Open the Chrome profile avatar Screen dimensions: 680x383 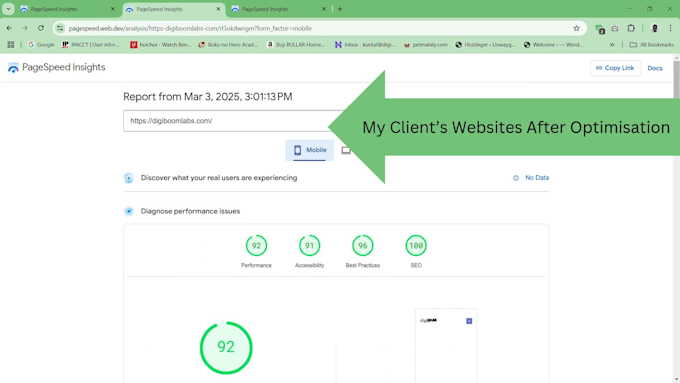click(655, 28)
